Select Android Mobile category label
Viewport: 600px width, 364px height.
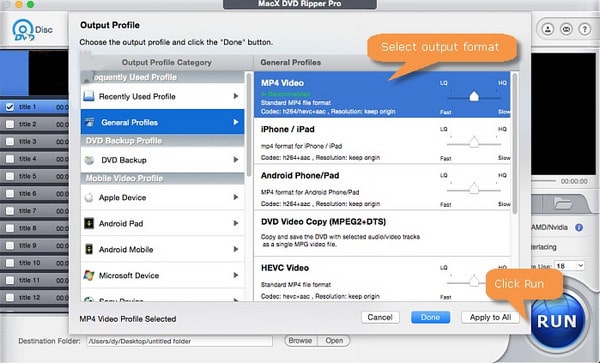point(126,250)
